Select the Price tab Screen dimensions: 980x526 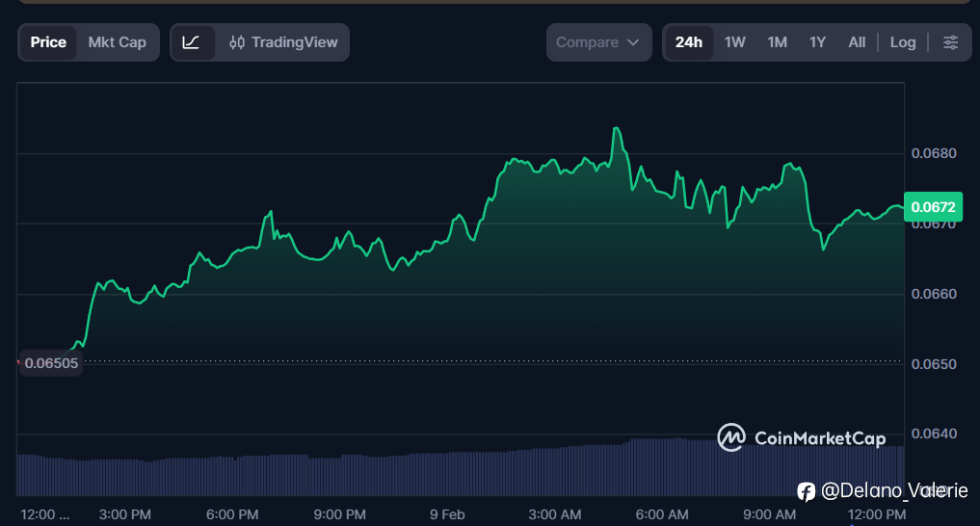[48, 42]
